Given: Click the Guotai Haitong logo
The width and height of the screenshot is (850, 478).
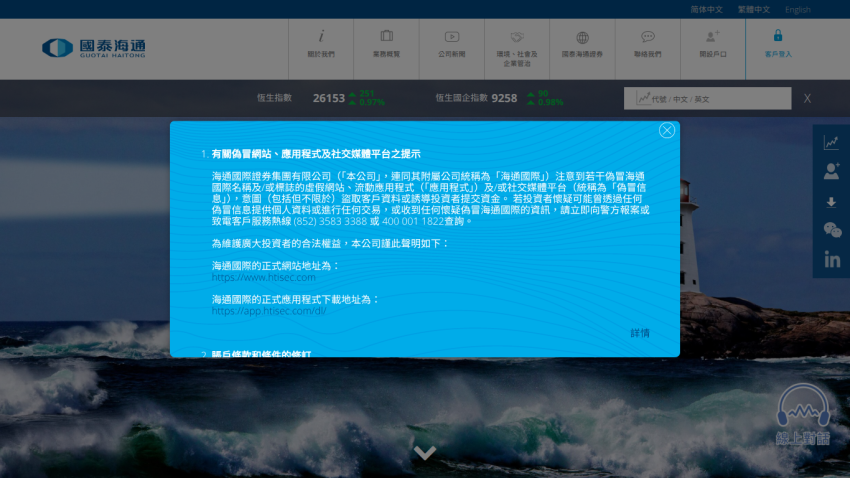Looking at the screenshot, I should (x=94, y=48).
